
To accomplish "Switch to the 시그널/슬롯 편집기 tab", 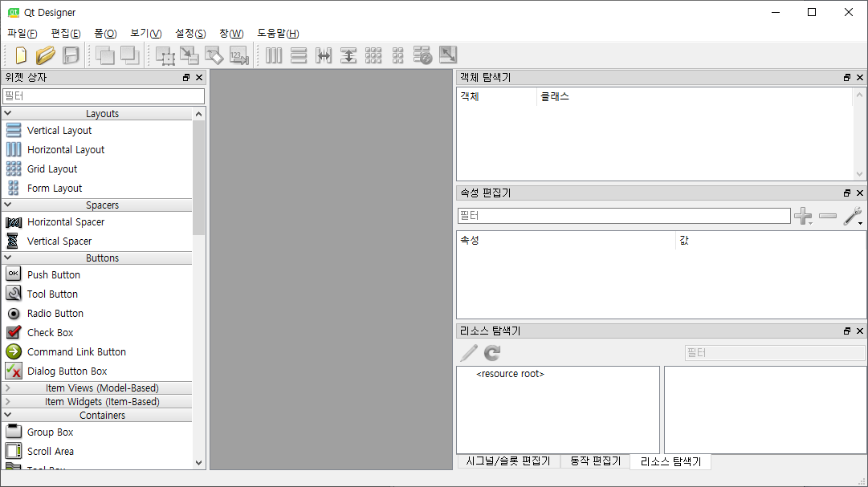I will 508,461.
